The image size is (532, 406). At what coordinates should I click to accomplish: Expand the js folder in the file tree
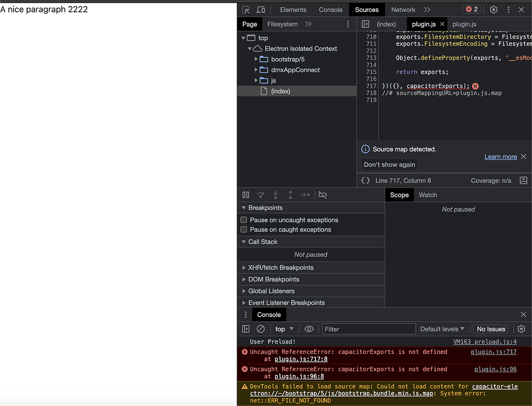255,81
